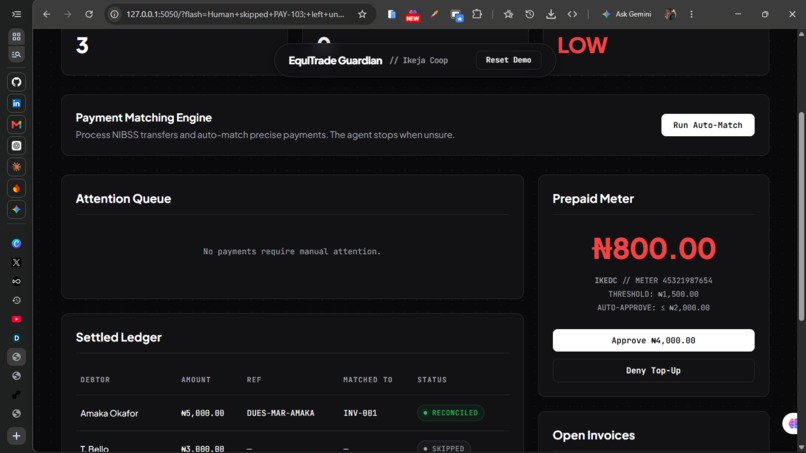Image resolution: width=806 pixels, height=453 pixels.
Task: Click the STATUS column header
Action: 432,379
